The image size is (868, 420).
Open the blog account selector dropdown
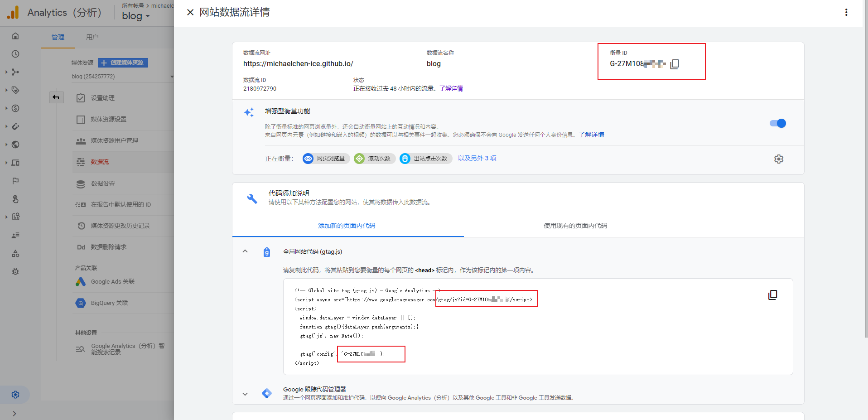pyautogui.click(x=136, y=16)
